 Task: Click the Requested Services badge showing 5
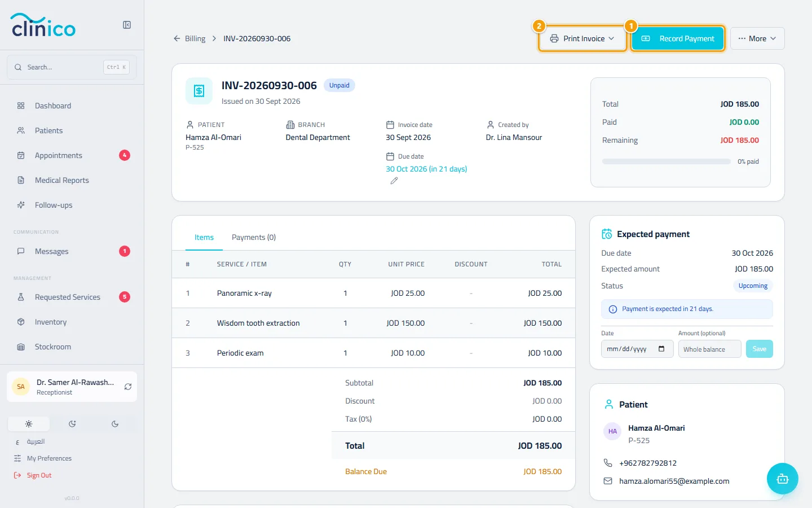(x=125, y=297)
